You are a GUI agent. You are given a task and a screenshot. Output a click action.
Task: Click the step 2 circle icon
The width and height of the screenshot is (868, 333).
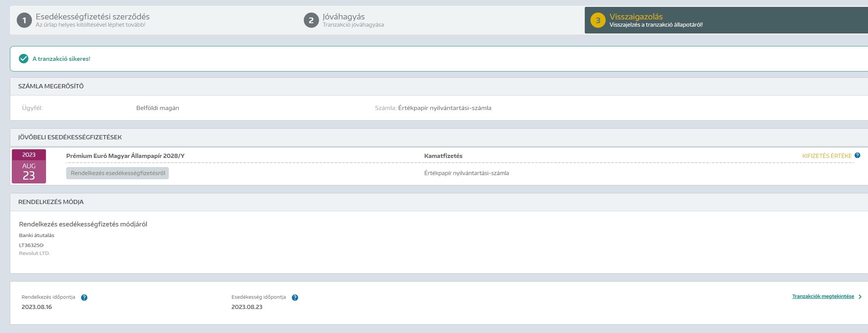coord(311,21)
